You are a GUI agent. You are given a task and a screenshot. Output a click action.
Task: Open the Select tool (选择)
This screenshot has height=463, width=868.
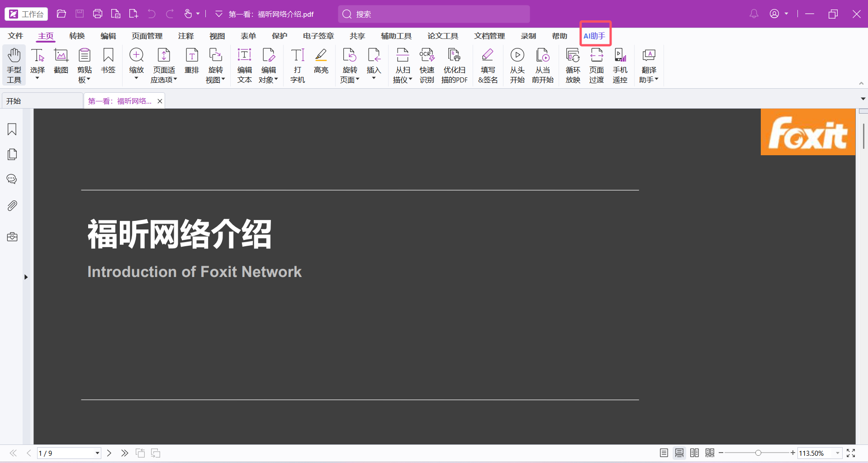[x=38, y=66]
